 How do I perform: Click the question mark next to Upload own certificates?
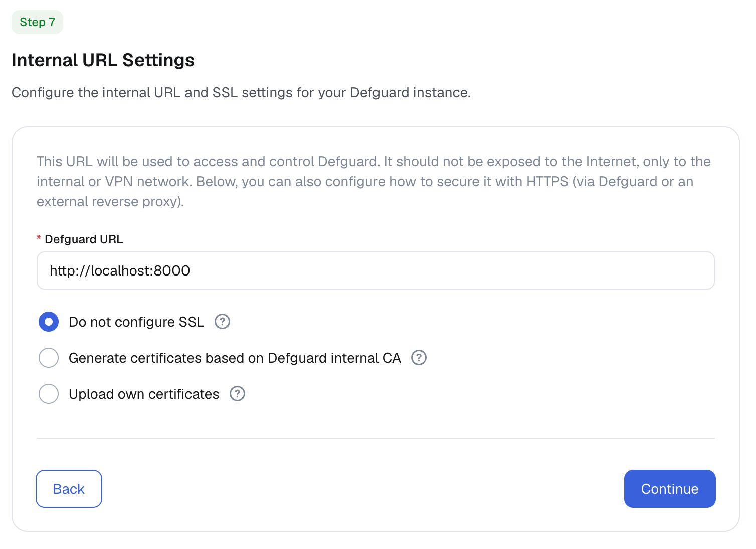[237, 394]
